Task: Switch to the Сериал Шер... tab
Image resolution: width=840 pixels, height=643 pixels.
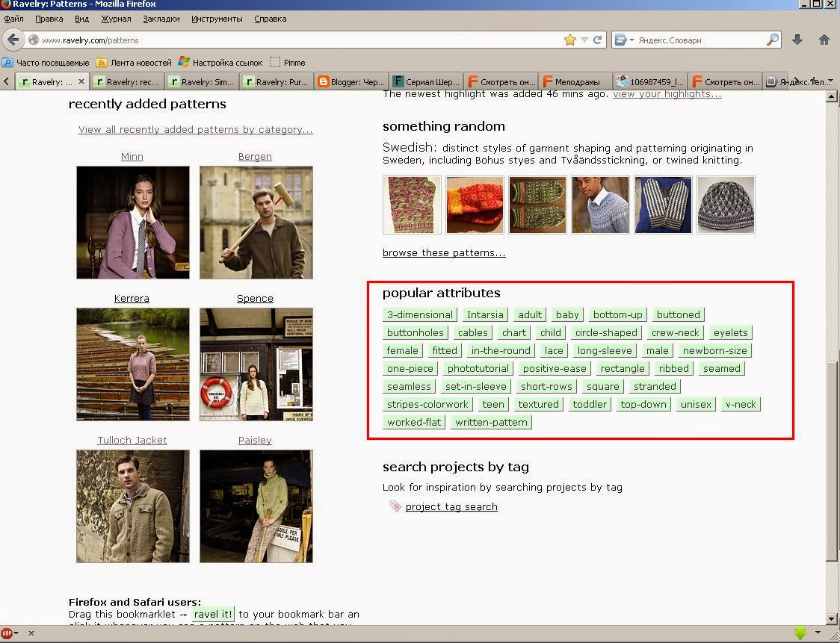Action: pos(426,82)
